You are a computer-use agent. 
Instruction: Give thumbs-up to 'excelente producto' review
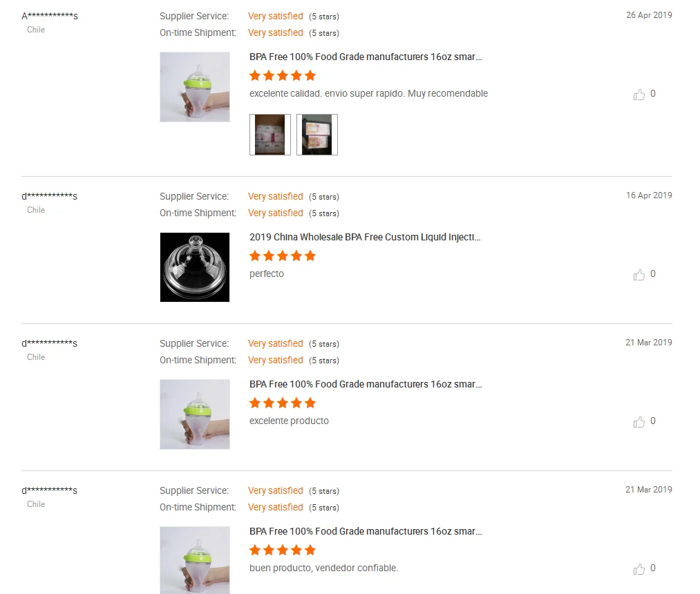(638, 422)
